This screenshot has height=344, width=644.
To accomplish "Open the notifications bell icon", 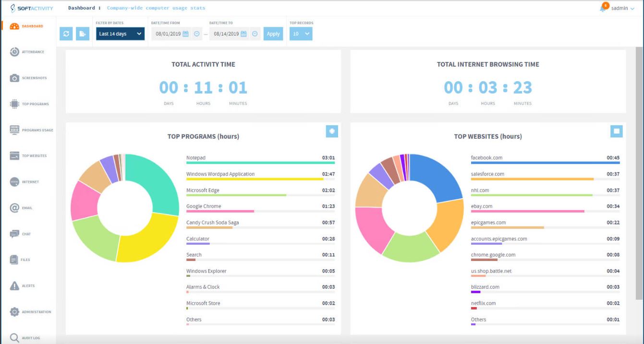I will (x=603, y=8).
